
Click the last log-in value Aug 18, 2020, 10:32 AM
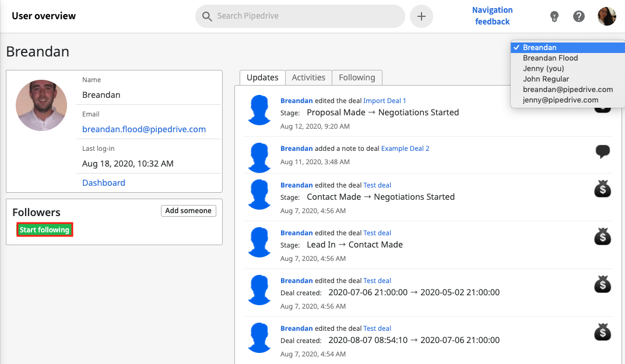[128, 164]
